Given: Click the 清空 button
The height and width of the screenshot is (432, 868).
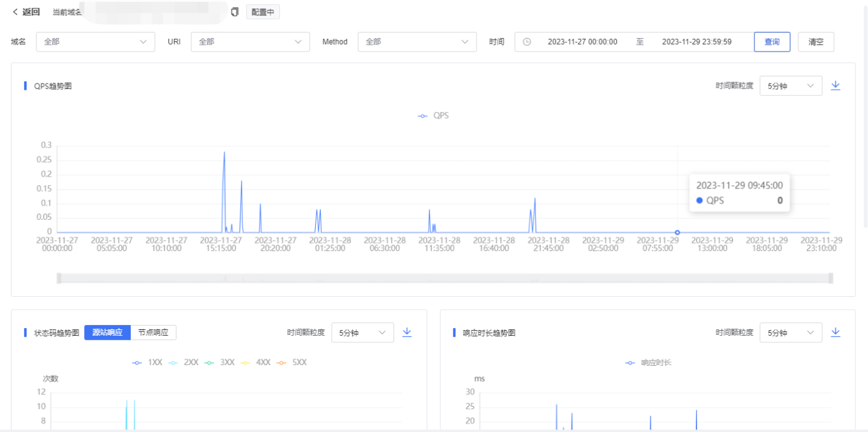Looking at the screenshot, I should (x=816, y=42).
